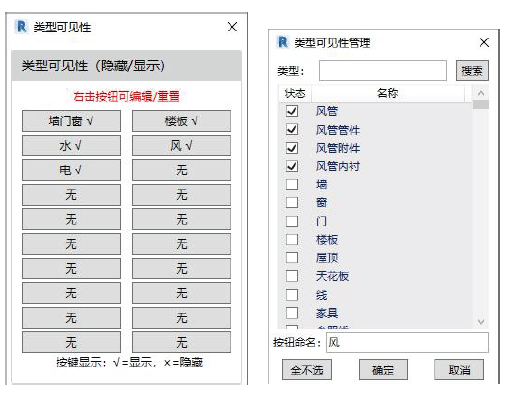
Task: Click the 类型可见性（隐藏/显示） header bar
Action: tap(126, 66)
